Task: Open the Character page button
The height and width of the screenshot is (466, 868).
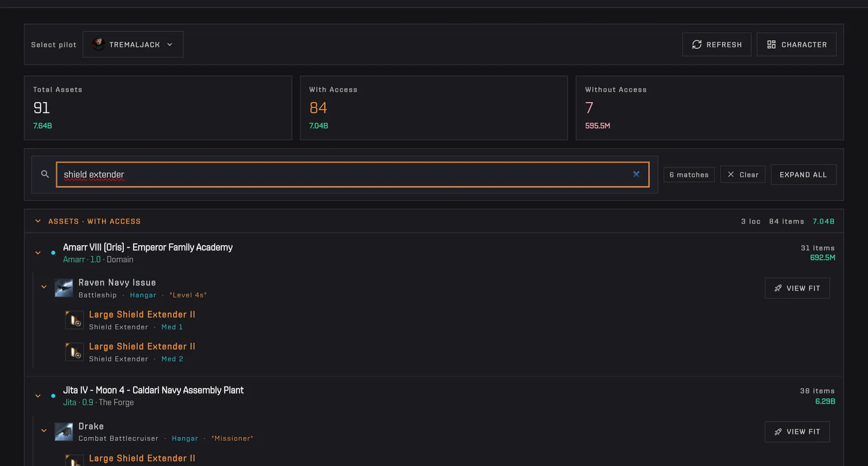Action: tap(796, 44)
